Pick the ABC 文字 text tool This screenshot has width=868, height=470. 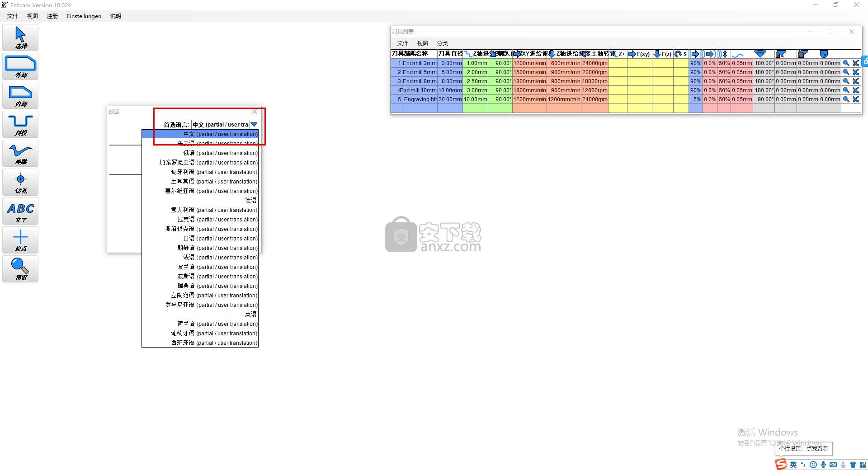click(20, 211)
